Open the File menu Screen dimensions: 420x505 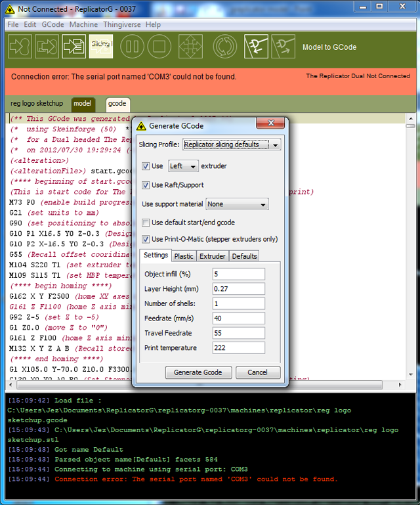(13, 24)
